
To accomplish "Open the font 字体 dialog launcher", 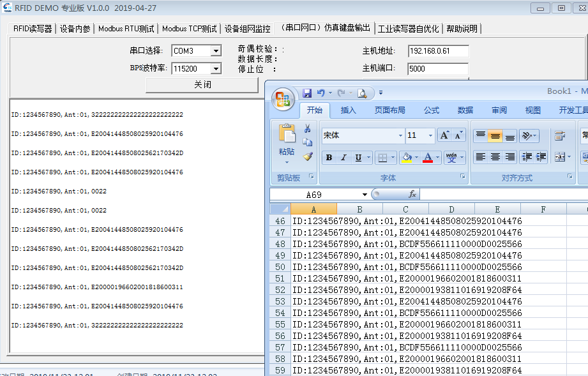I will click(x=463, y=176).
